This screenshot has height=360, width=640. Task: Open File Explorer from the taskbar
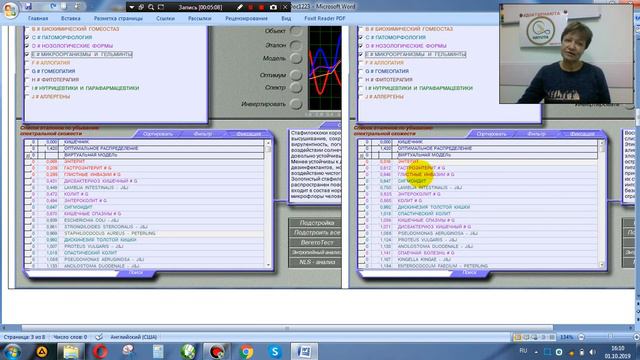coord(71,351)
